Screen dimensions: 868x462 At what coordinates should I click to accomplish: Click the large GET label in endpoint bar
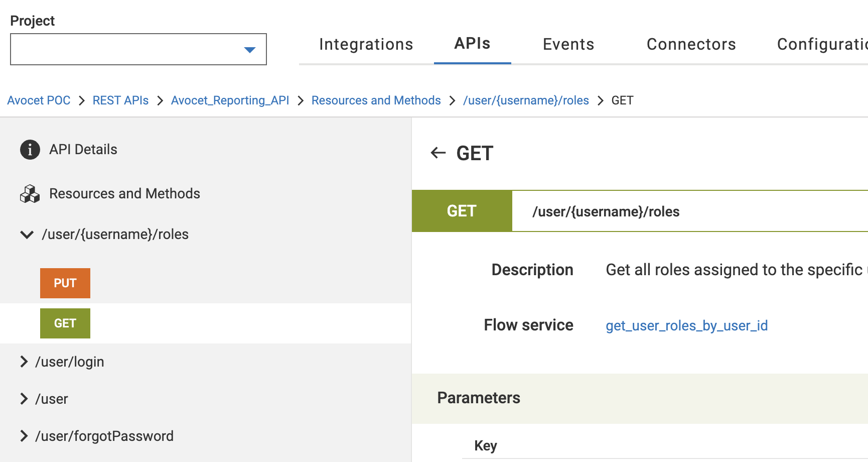[462, 211]
